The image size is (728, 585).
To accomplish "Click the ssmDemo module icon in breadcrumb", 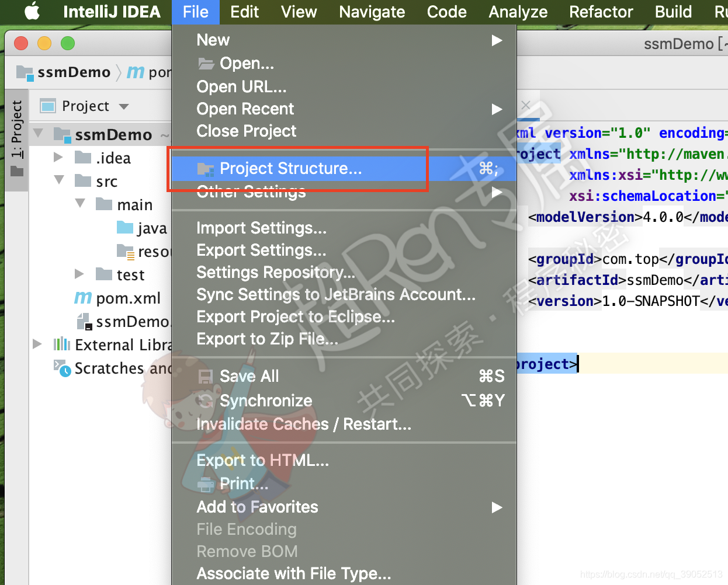I will (x=25, y=72).
